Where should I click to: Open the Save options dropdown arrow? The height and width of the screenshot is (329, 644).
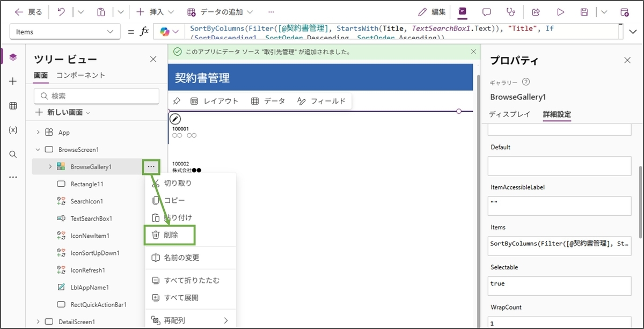pyautogui.click(x=604, y=12)
